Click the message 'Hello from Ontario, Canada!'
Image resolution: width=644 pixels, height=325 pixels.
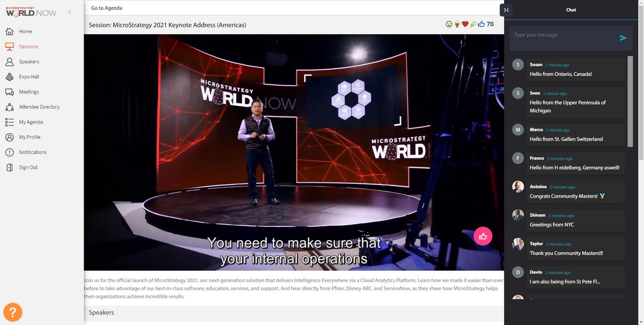(561, 74)
